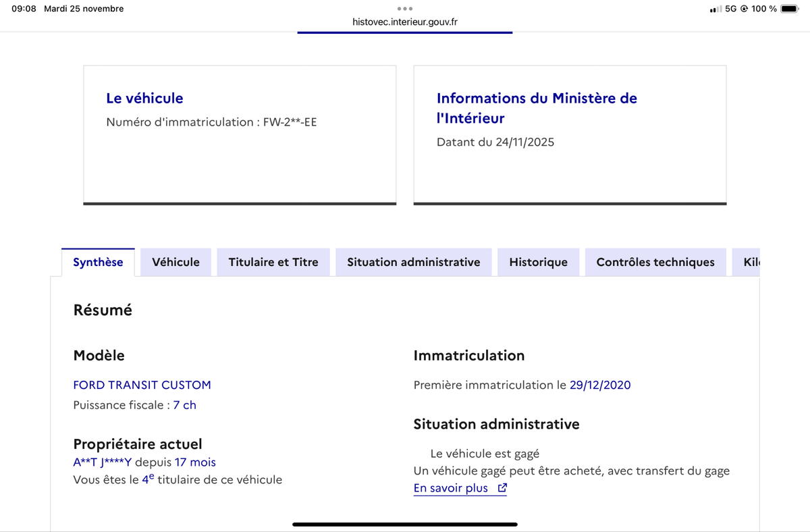Click the 4e titulaire text line
This screenshot has width=810, height=532.
178,479
